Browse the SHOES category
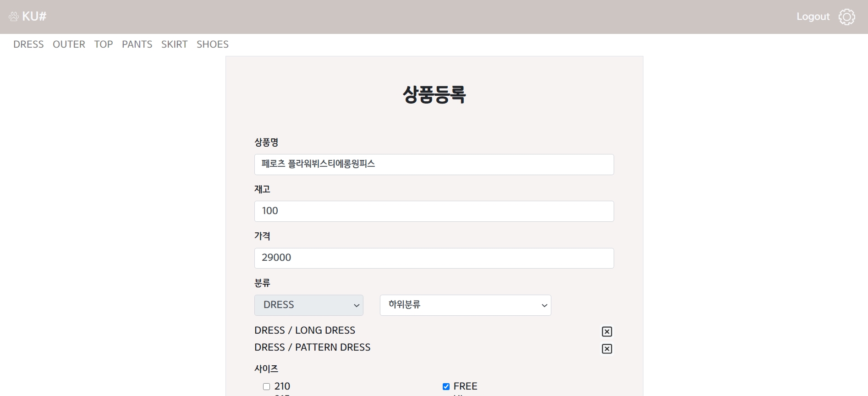Screen dimensions: 868x396 coord(213,44)
